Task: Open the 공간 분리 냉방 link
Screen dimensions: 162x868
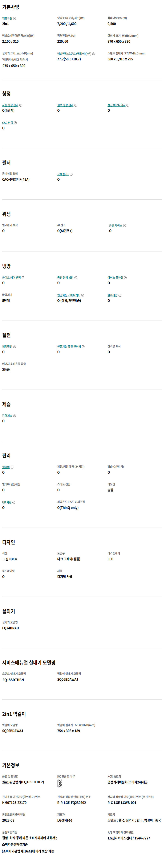Action: [65, 278]
